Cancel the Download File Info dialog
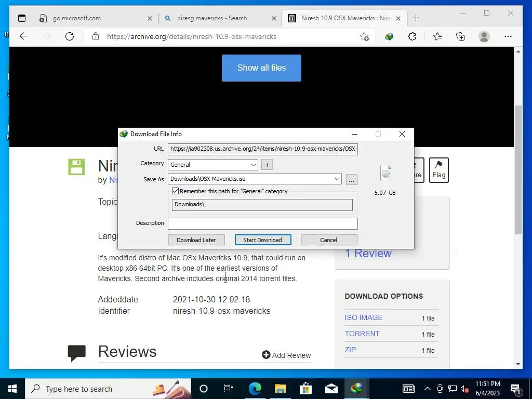Viewport: 532px width, 399px height. (x=329, y=240)
